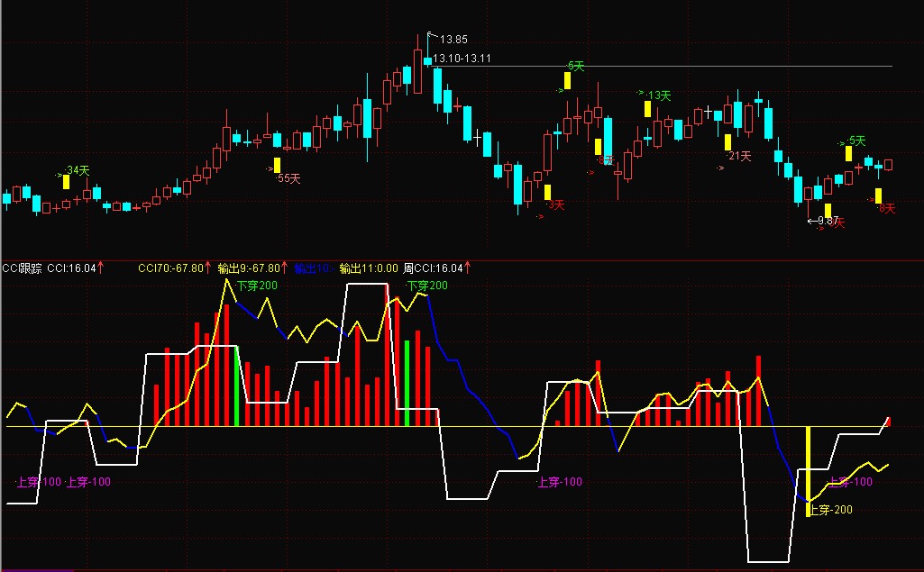This screenshot has width=924, height=572.
Task: Click the yellow marker beside 34天
Action: click(x=66, y=182)
